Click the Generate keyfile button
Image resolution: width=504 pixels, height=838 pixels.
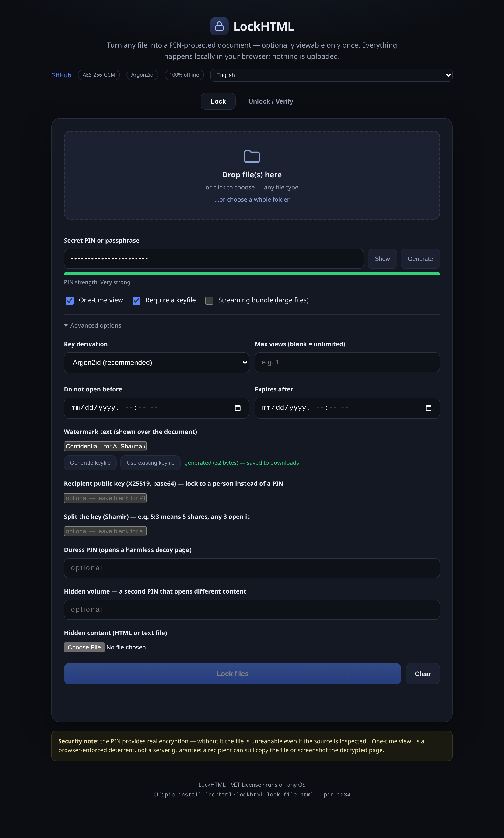pyautogui.click(x=90, y=463)
